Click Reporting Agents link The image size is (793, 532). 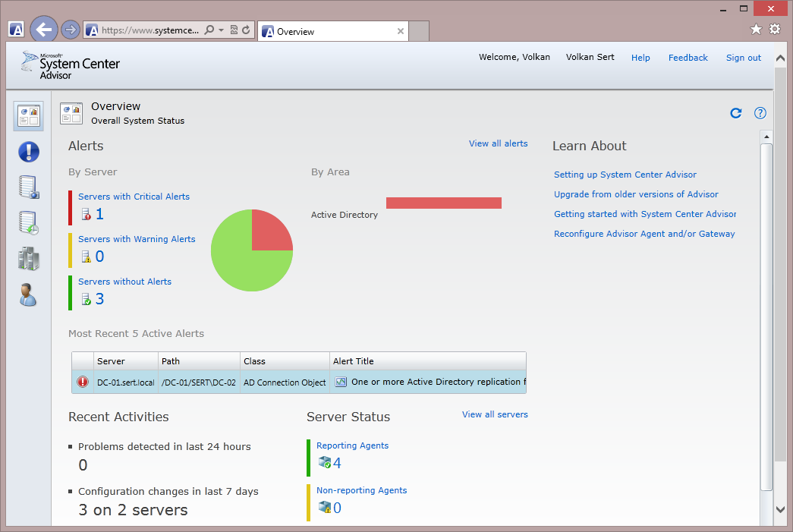click(x=353, y=445)
